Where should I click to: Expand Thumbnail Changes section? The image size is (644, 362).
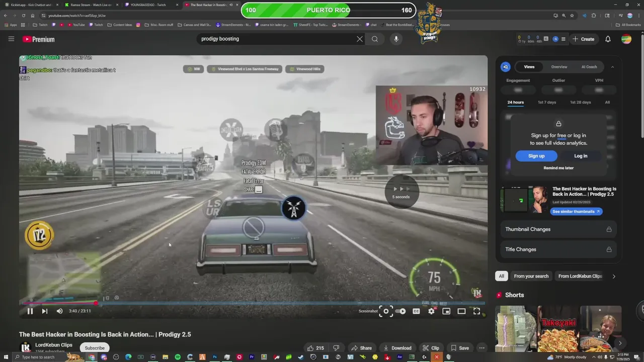tap(558, 229)
